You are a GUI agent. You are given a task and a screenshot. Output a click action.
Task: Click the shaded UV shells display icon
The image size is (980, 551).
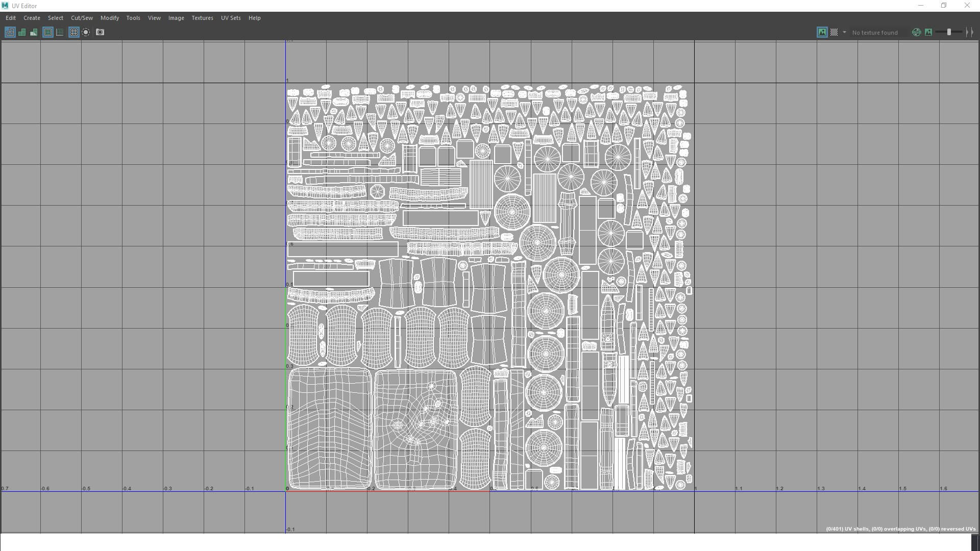tap(22, 32)
